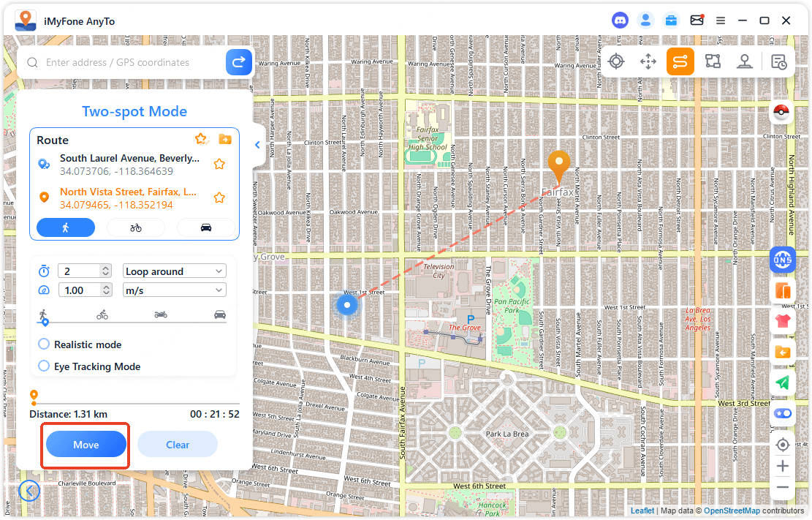Select the driving travel mode tab

click(x=206, y=227)
